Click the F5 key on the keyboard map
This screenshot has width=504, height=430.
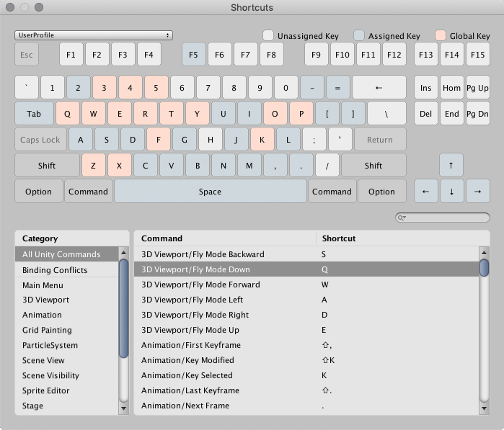193,55
